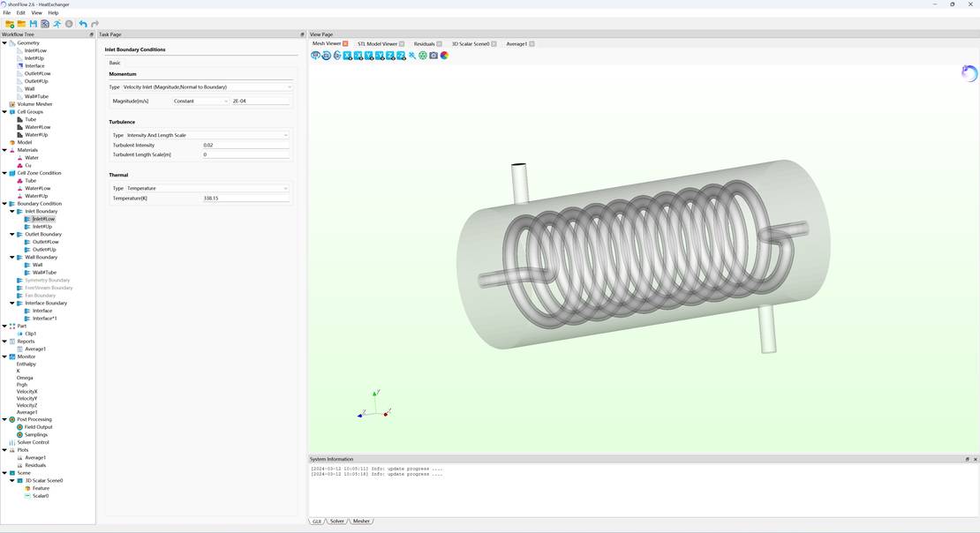Collapse the Geometry tree node

(x=4, y=43)
